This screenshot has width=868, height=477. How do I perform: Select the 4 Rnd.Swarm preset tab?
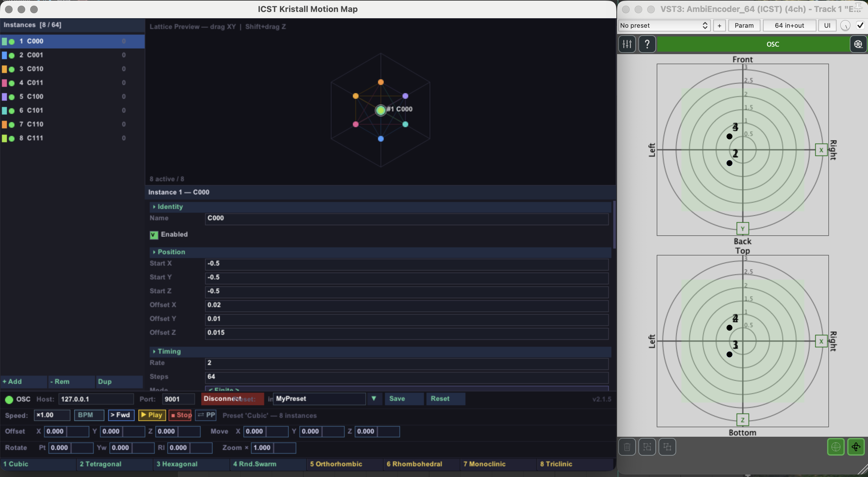coord(269,464)
